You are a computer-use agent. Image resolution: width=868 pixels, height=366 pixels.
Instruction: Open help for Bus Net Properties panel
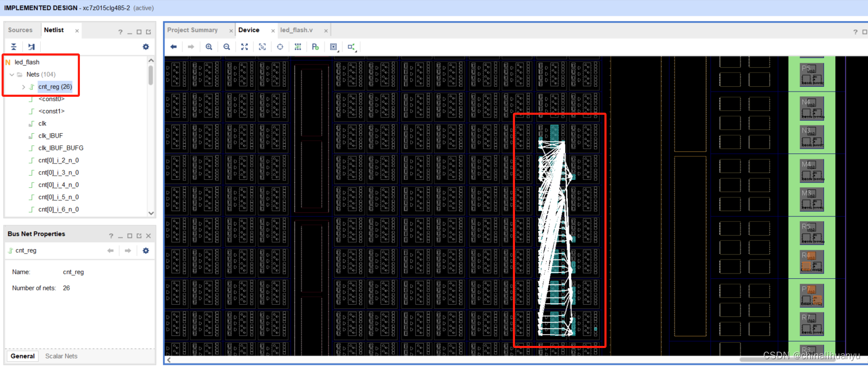[x=111, y=236]
